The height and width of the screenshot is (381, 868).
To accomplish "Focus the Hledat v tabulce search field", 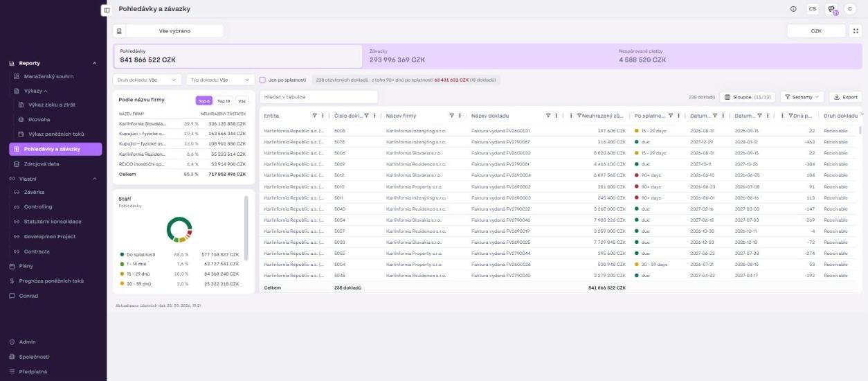I will coord(319,97).
